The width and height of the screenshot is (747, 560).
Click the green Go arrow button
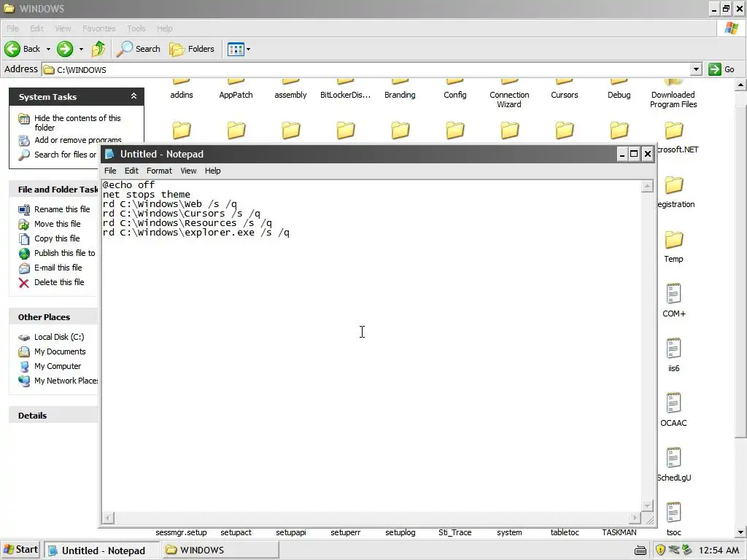(x=715, y=69)
